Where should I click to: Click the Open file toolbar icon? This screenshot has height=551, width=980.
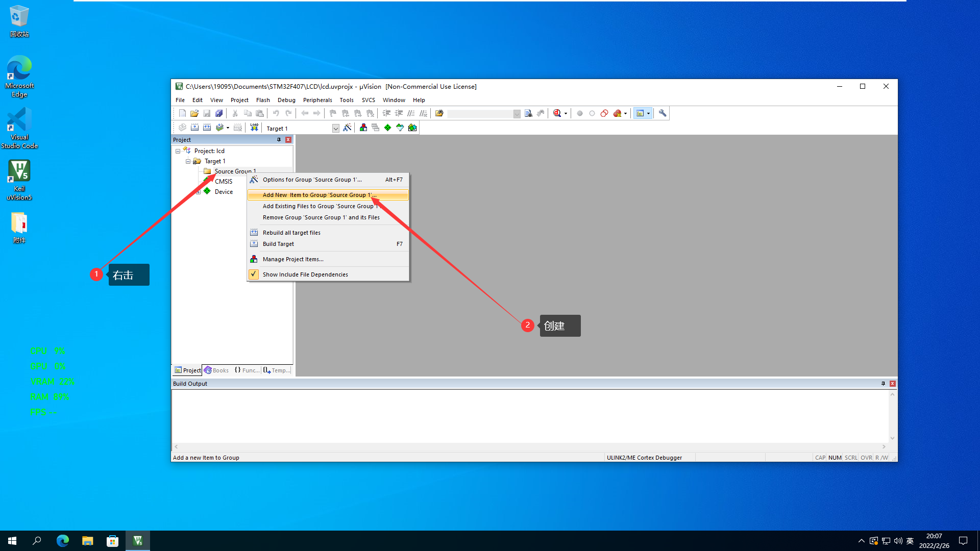(x=194, y=113)
